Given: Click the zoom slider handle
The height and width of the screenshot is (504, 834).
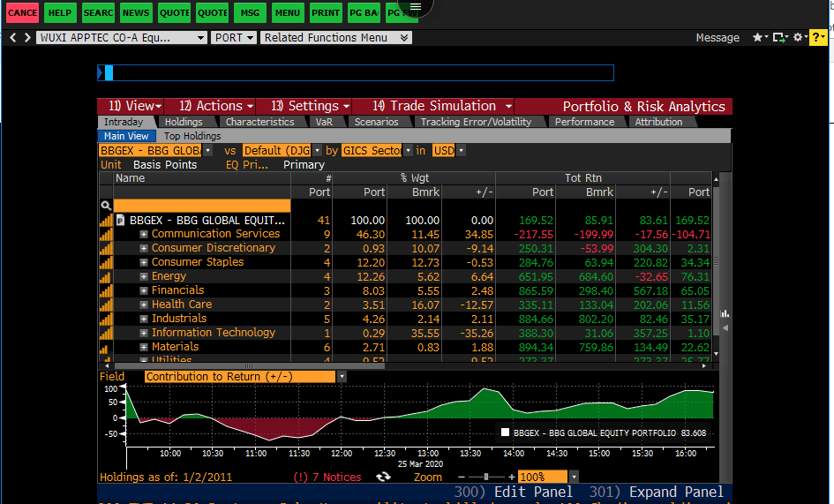Looking at the screenshot, I should [486, 478].
